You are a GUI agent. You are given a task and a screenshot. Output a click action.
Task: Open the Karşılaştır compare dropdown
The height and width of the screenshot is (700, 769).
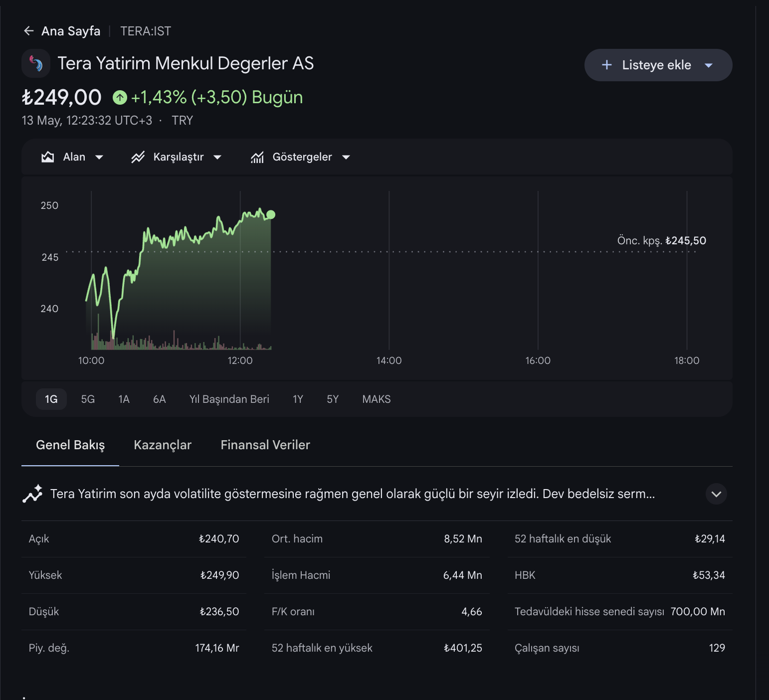[176, 157]
